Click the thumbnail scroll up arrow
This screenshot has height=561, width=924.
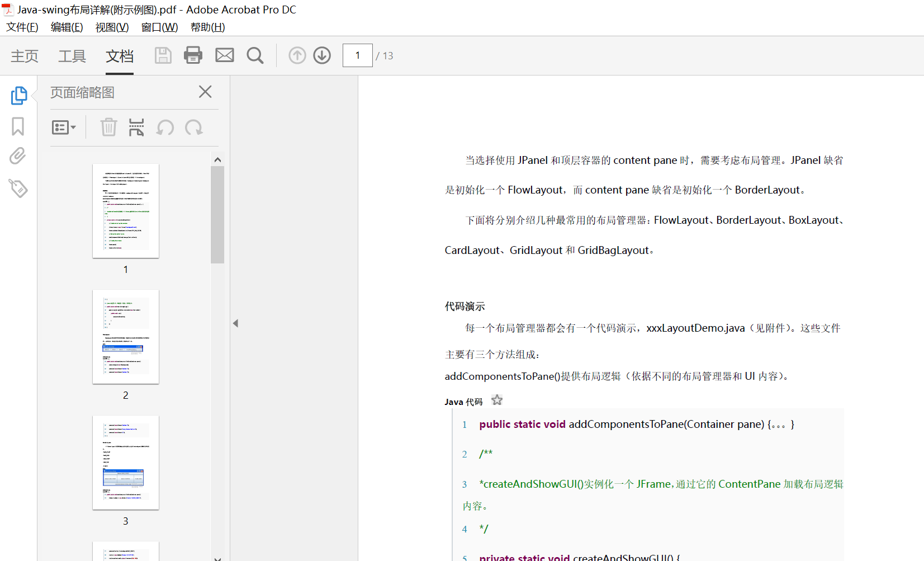click(x=217, y=159)
